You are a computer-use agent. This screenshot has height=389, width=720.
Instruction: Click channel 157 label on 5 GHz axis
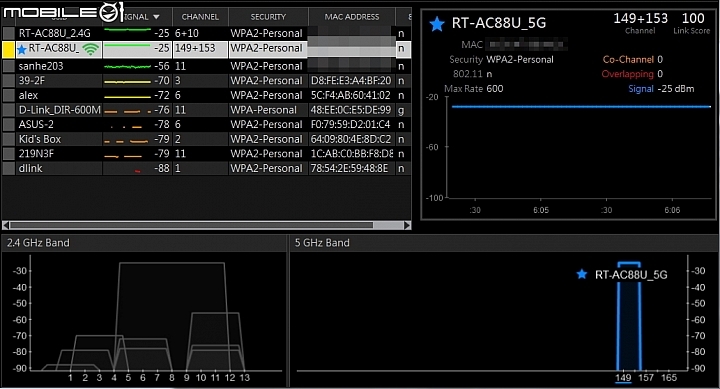(x=646, y=378)
